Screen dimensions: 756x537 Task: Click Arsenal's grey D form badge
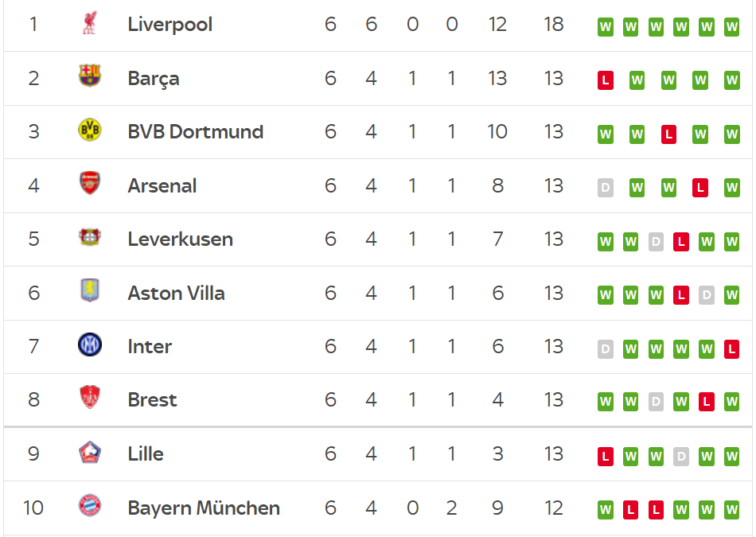[606, 188]
